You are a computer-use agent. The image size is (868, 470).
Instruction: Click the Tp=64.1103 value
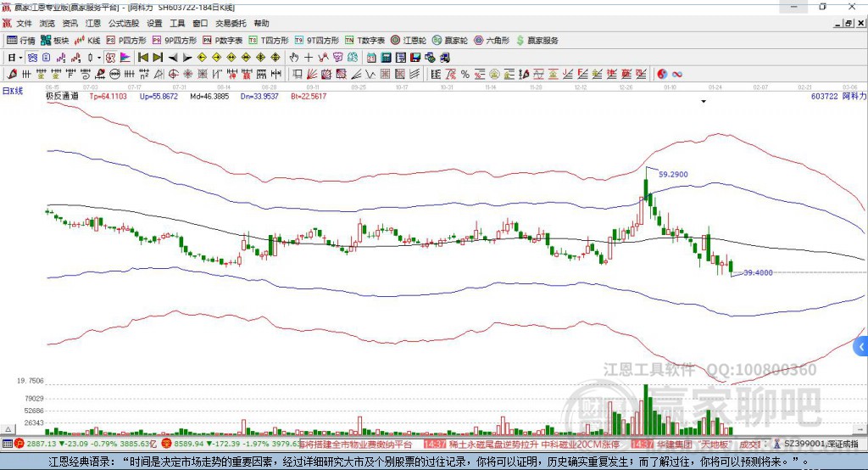pyautogui.click(x=108, y=96)
